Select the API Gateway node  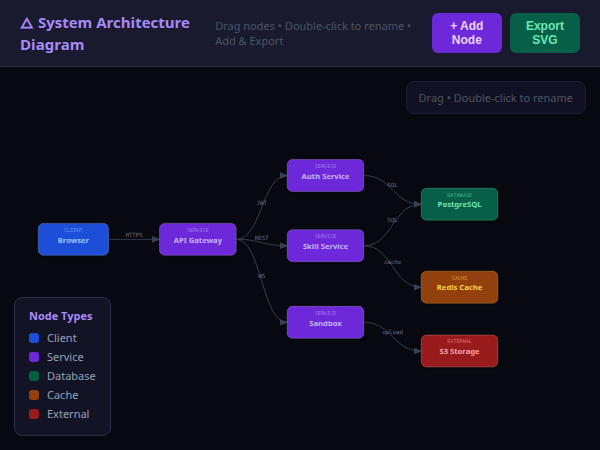coord(197,239)
